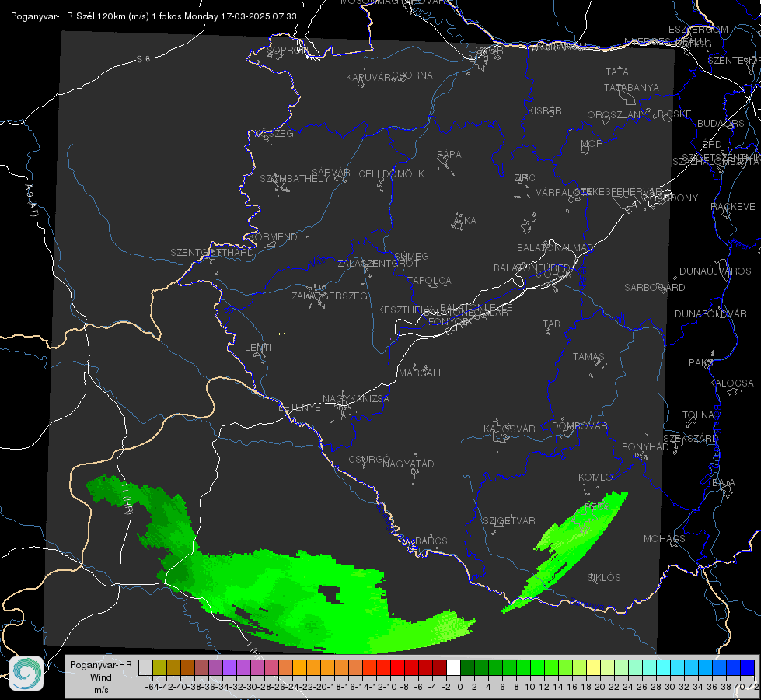Select the TAB town label
This screenshot has height=700, width=761.
pos(551,324)
